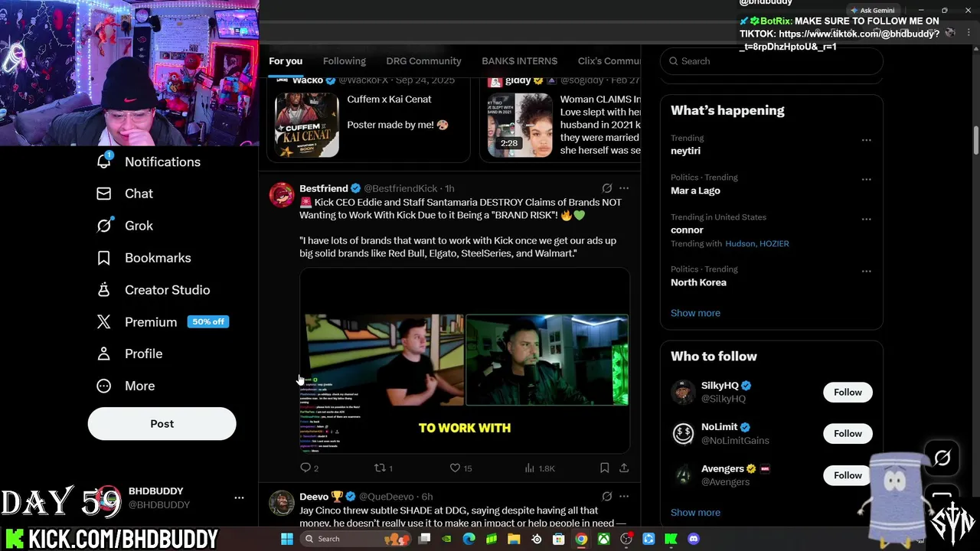Open Notifications from the sidebar bell icon

pyautogui.click(x=104, y=161)
